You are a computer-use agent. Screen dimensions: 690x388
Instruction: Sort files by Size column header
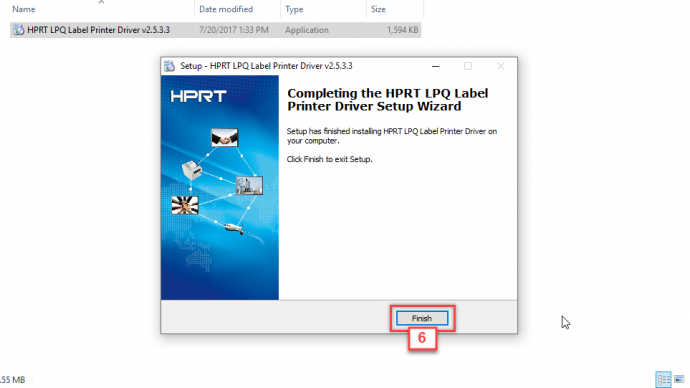click(x=378, y=9)
